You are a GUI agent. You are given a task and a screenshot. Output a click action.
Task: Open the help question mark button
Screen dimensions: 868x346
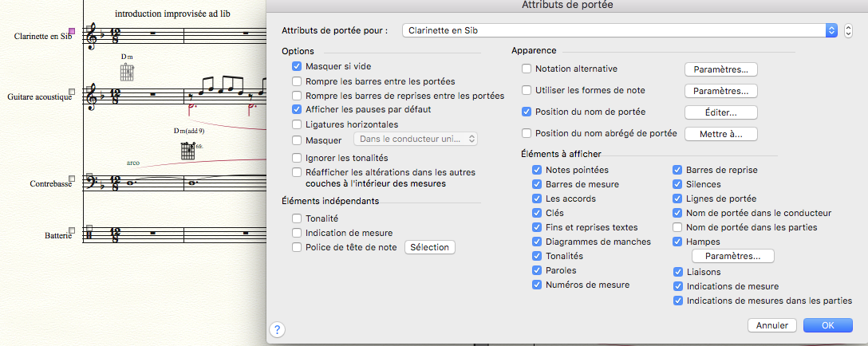(278, 328)
